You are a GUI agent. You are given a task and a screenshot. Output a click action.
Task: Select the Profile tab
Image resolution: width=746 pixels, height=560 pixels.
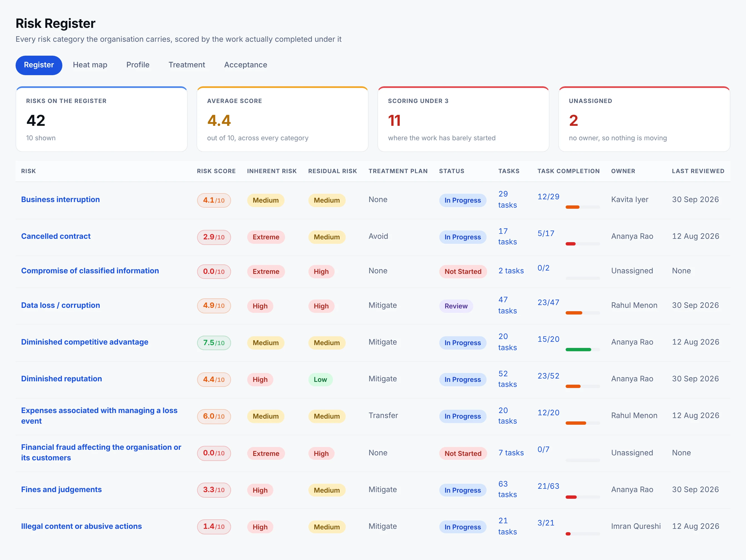[x=138, y=65]
